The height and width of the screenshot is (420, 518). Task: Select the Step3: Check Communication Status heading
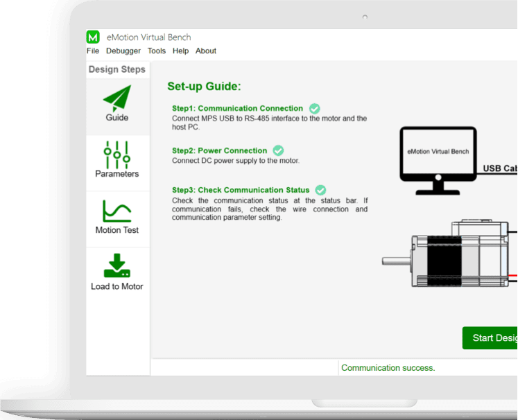(241, 190)
